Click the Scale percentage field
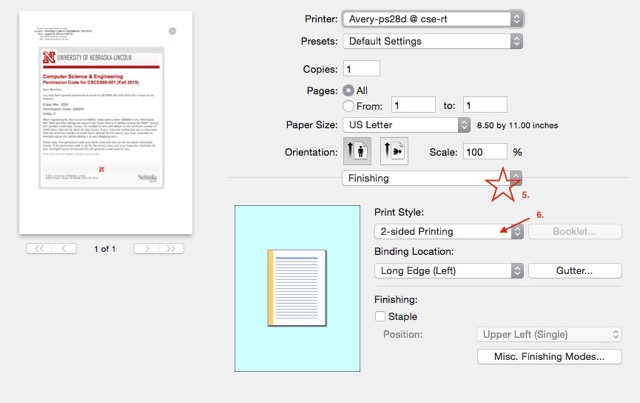This screenshot has height=403, width=640. click(x=487, y=152)
